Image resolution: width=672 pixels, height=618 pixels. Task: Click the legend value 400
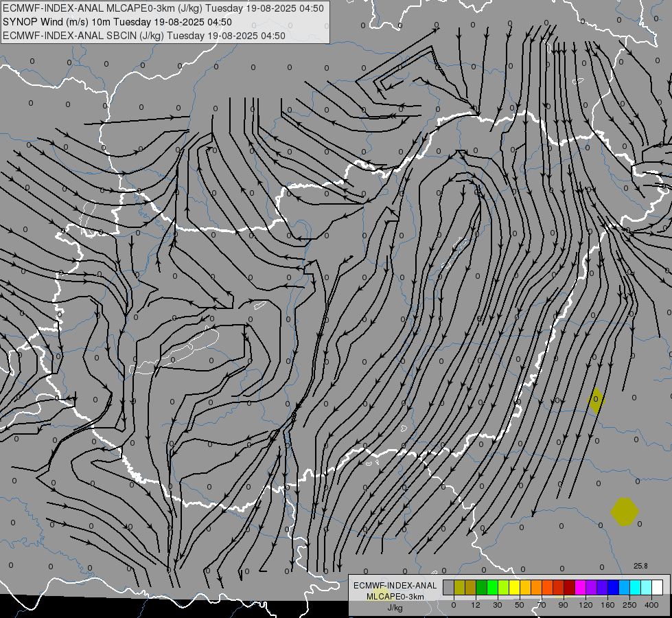651,605
